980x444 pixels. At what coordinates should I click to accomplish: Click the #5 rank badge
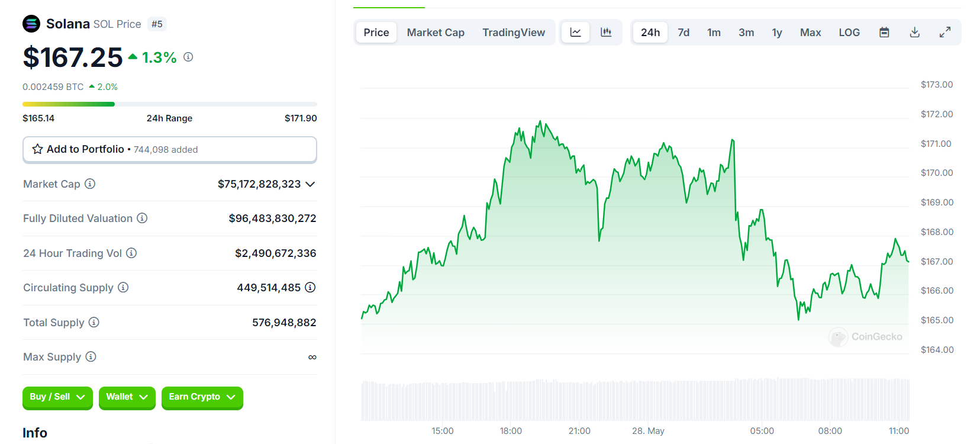click(157, 24)
